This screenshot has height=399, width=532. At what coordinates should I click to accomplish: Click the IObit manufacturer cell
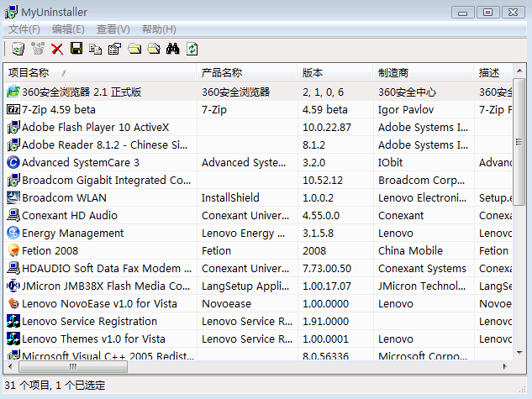click(390, 162)
